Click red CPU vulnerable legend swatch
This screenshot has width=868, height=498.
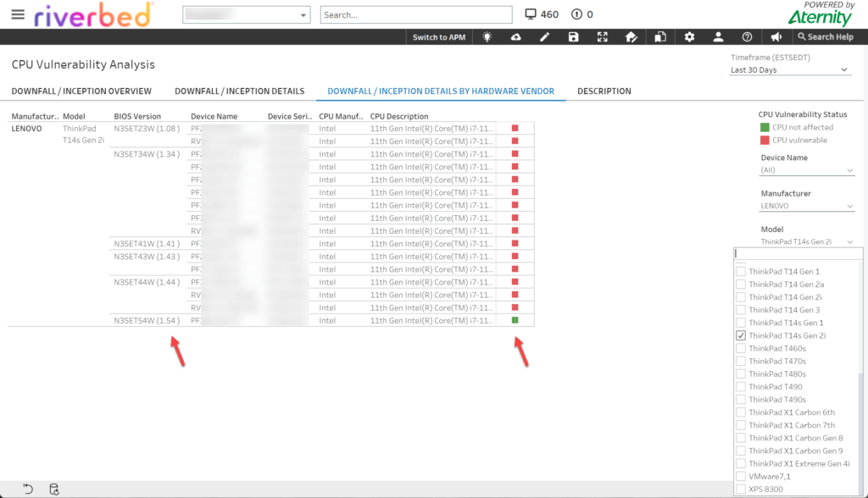765,140
